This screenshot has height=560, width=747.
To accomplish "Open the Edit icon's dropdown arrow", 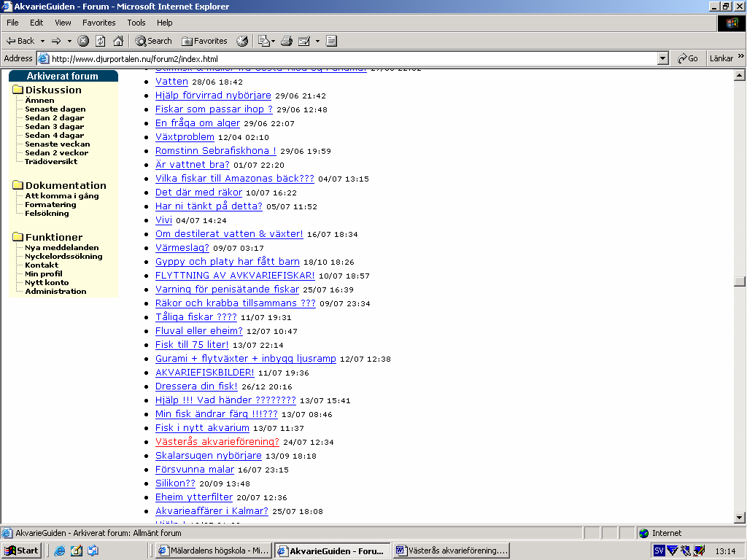I will 317,41.
